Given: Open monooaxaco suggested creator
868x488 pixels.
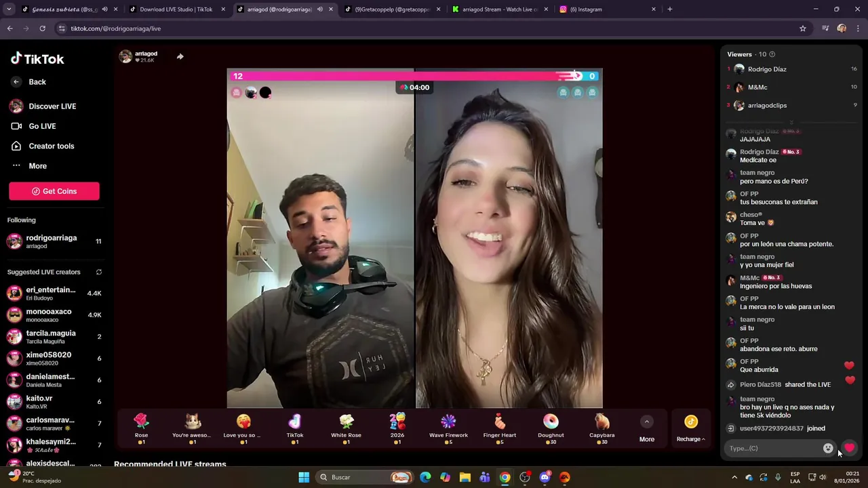Looking at the screenshot, I should (x=54, y=315).
